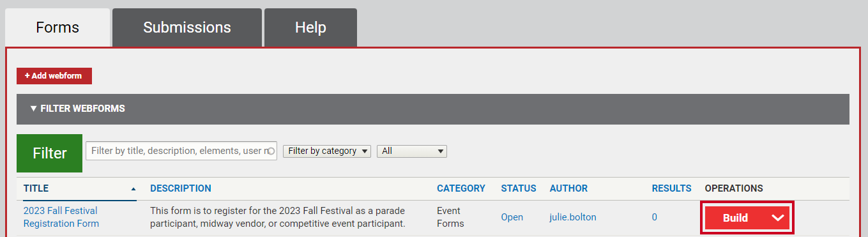Sort by the Status column header
Viewport: 868px width, 237px height.
(519, 188)
